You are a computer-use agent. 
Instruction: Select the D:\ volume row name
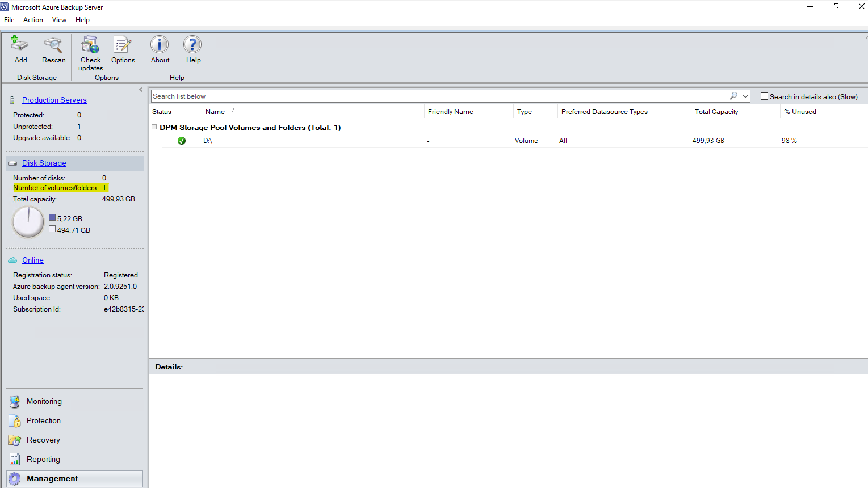pos(208,141)
